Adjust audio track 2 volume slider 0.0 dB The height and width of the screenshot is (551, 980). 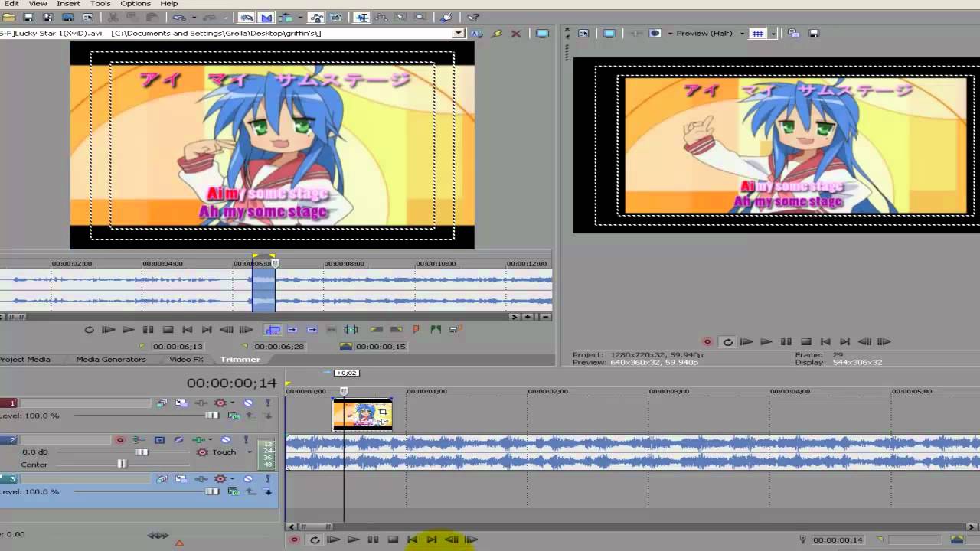pyautogui.click(x=142, y=452)
